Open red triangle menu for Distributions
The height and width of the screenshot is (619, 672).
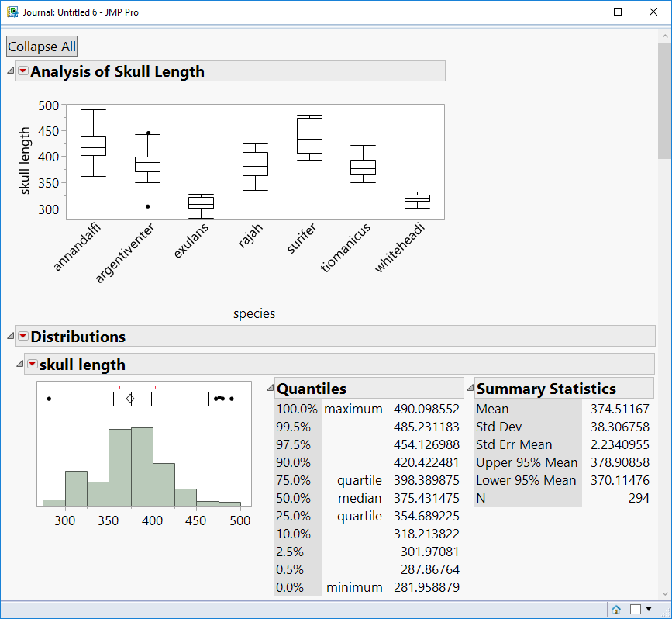[x=23, y=336]
